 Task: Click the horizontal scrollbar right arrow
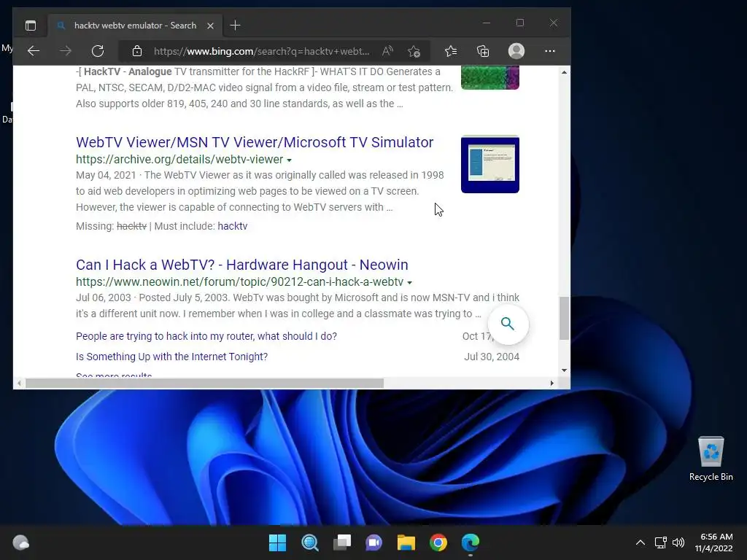pos(551,383)
